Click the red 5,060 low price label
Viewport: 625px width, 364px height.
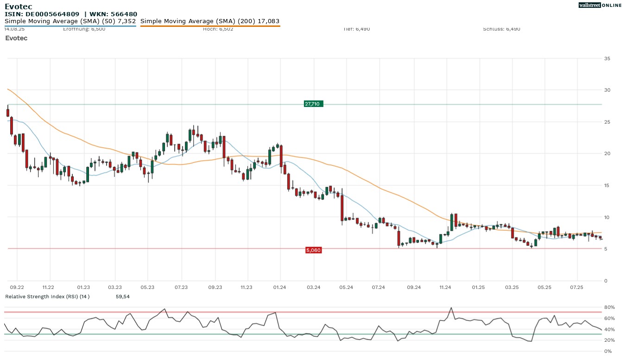point(313,250)
